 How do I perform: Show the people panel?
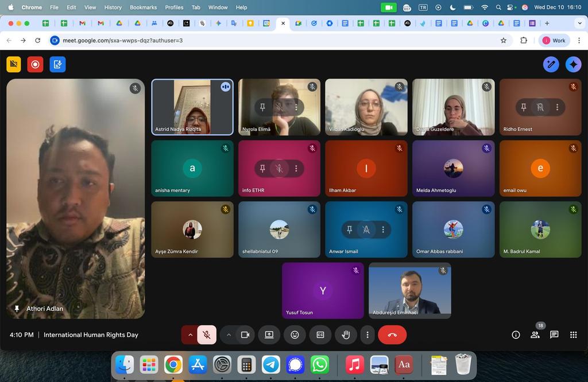tap(535, 335)
